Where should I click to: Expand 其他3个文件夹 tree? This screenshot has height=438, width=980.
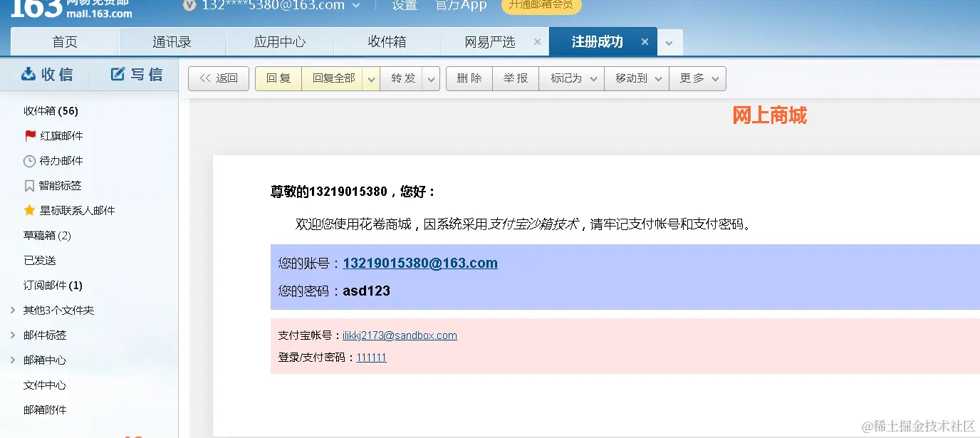click(13, 310)
